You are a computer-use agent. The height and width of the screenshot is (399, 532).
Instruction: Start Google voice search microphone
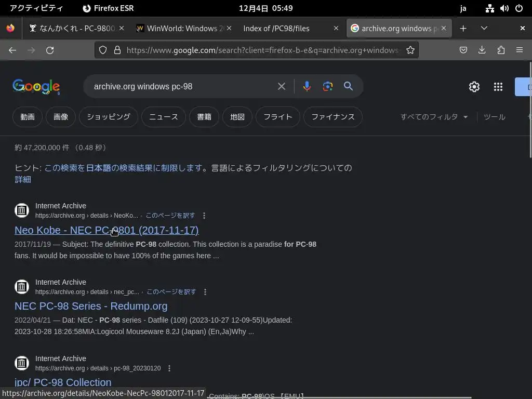307,86
